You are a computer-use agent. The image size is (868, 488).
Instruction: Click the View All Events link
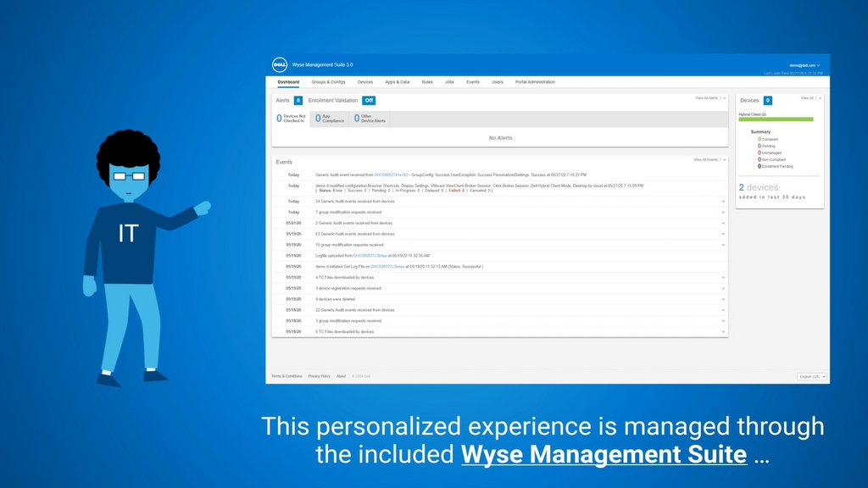706,160
